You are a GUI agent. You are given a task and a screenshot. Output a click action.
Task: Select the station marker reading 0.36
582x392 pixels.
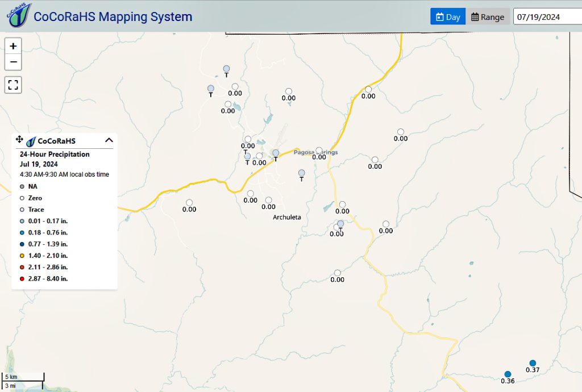[508, 374]
